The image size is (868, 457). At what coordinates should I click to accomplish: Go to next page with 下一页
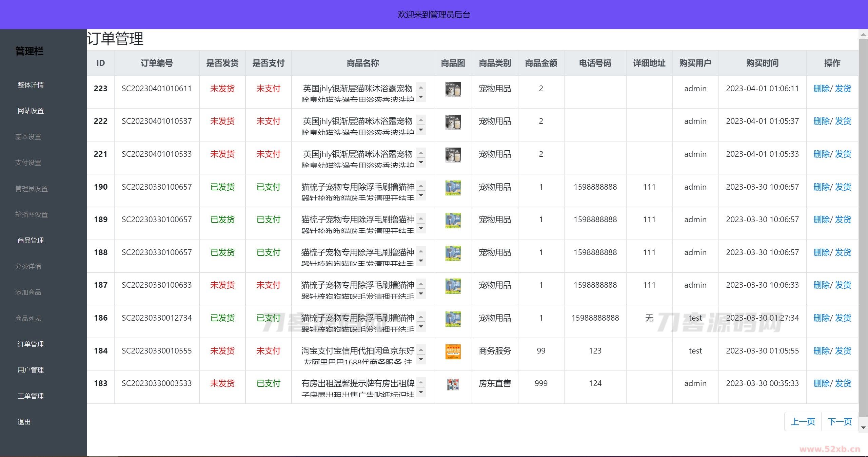point(840,422)
